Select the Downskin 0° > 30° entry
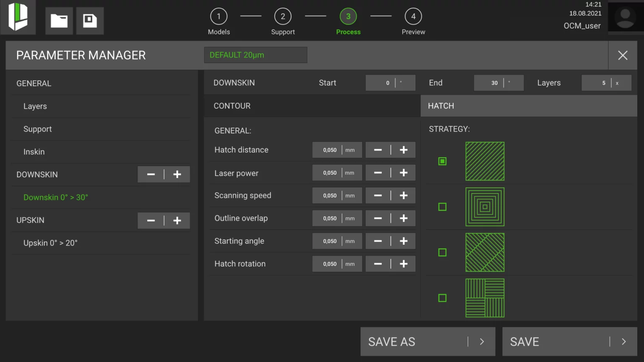644x362 pixels. 56,197
